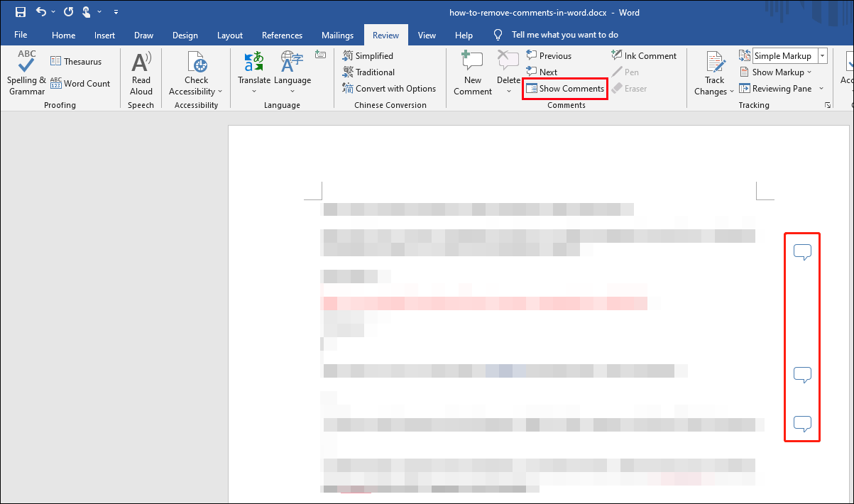Viewport: 854px width, 504px height.
Task: Click Convert with Options
Action: click(389, 89)
